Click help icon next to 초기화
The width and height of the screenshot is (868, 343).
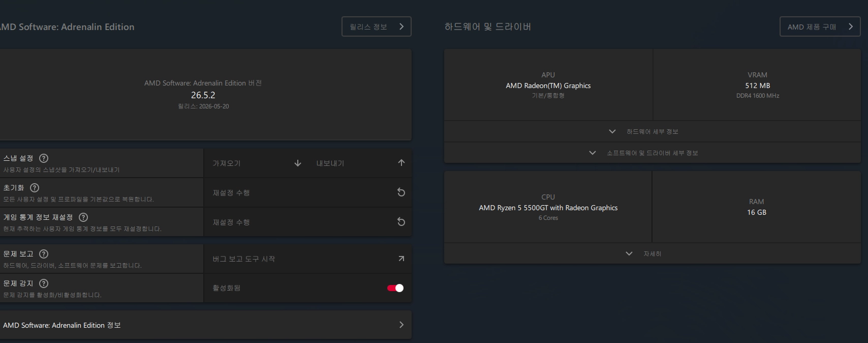coord(35,188)
